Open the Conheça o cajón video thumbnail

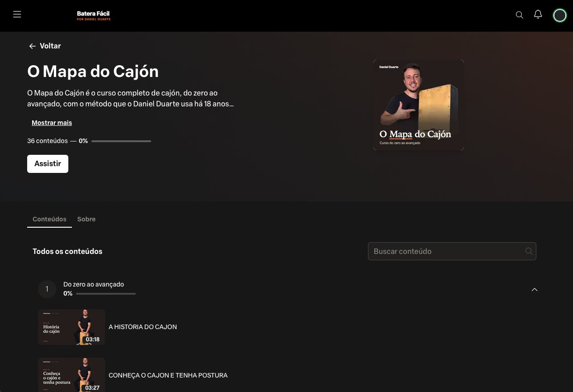tap(72, 375)
